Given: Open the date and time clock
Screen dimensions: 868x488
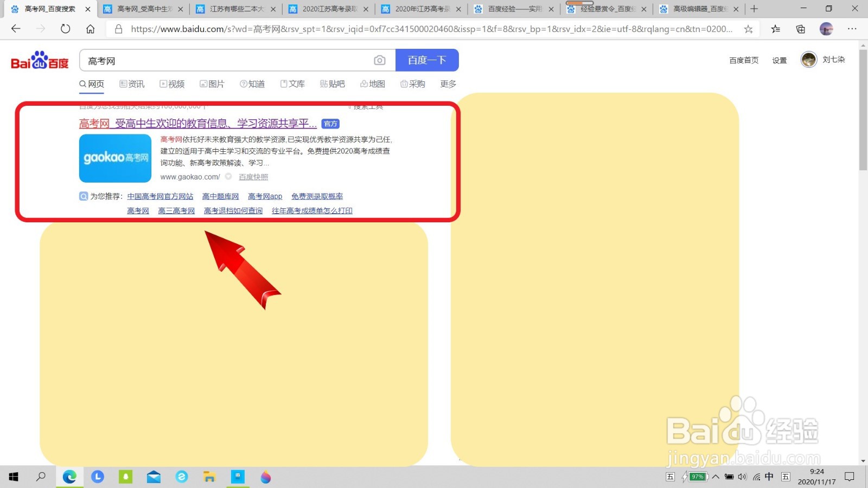Looking at the screenshot, I should [816, 477].
